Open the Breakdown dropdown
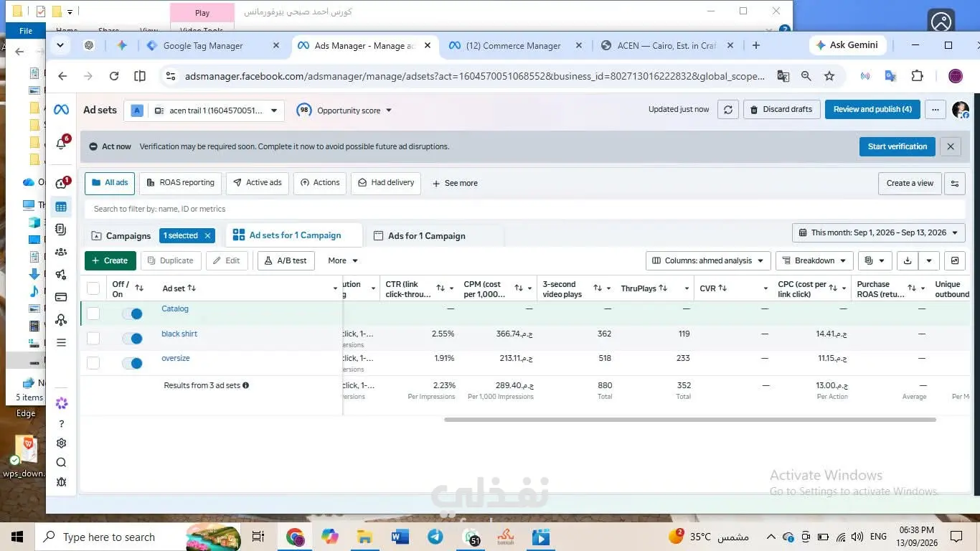The height and width of the screenshot is (551, 980). pyautogui.click(x=814, y=260)
